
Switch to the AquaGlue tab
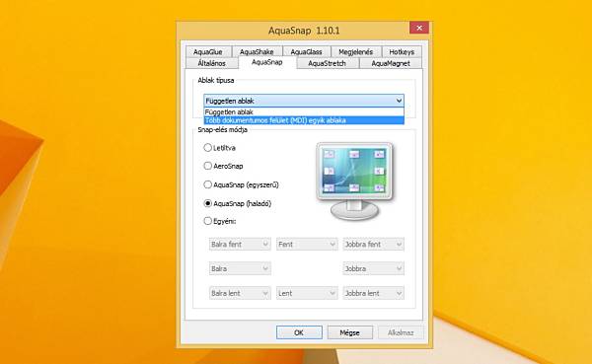[x=207, y=51]
